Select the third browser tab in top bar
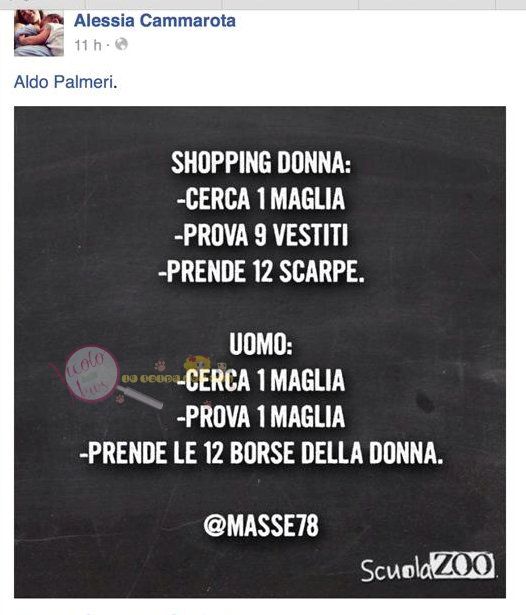The height and width of the screenshot is (615, 526). pyautogui.click(x=290, y=4)
